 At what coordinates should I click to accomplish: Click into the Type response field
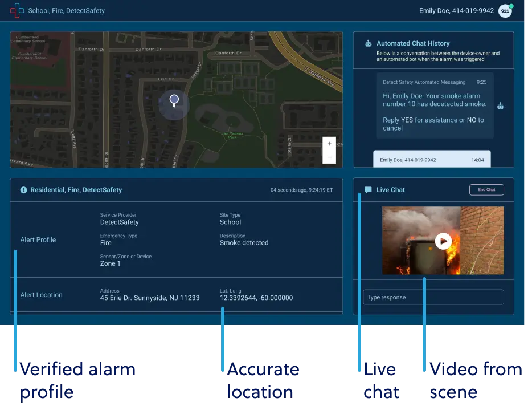point(433,297)
